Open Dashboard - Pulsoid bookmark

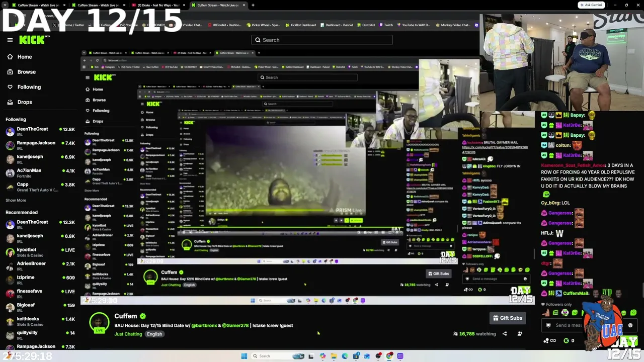(x=337, y=25)
